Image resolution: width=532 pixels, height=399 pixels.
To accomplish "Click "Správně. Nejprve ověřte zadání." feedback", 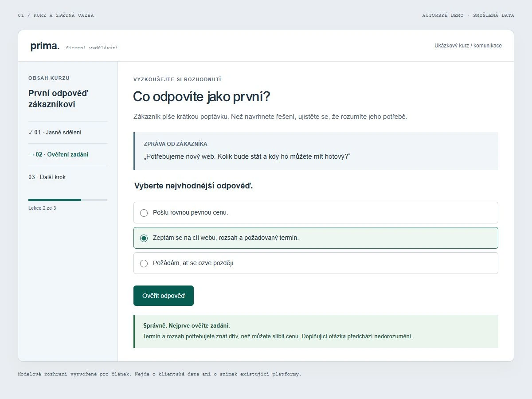I will pyautogui.click(x=187, y=325).
